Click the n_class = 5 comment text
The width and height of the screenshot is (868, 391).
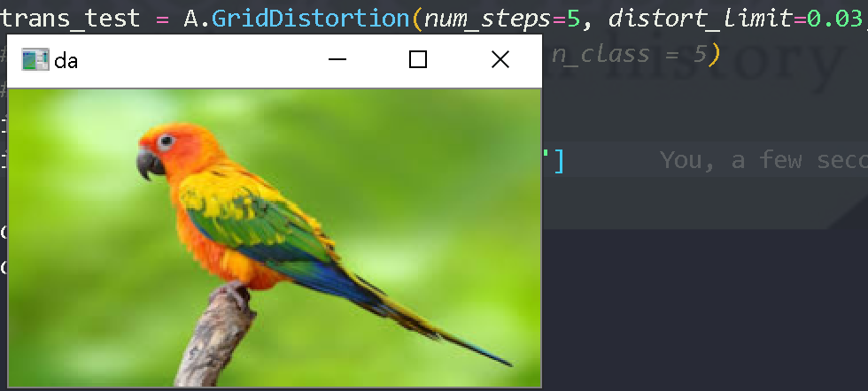630,54
